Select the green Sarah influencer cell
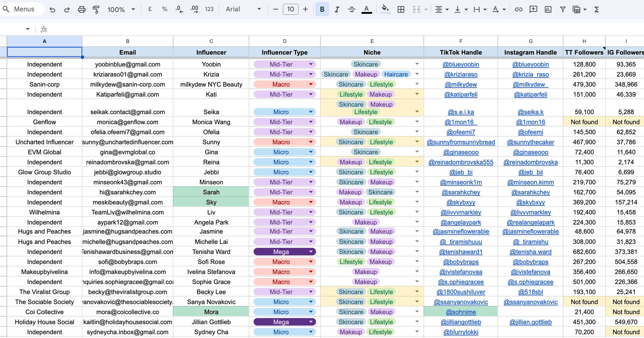 [211, 192]
